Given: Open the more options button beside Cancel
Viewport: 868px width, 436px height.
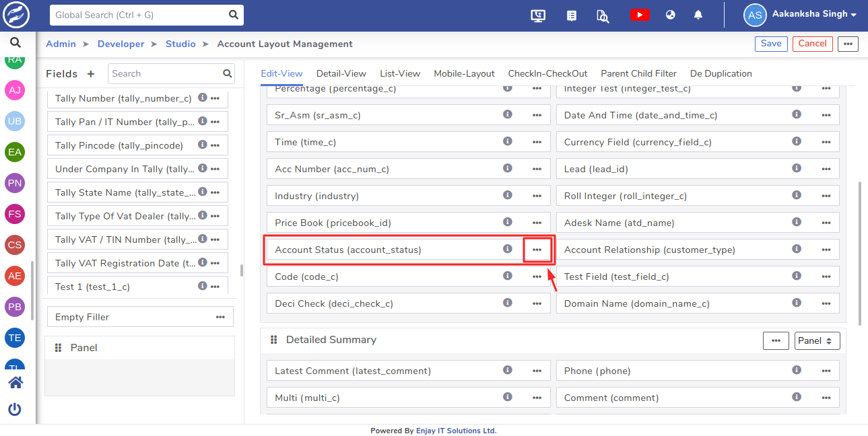Looking at the screenshot, I should coord(848,44).
